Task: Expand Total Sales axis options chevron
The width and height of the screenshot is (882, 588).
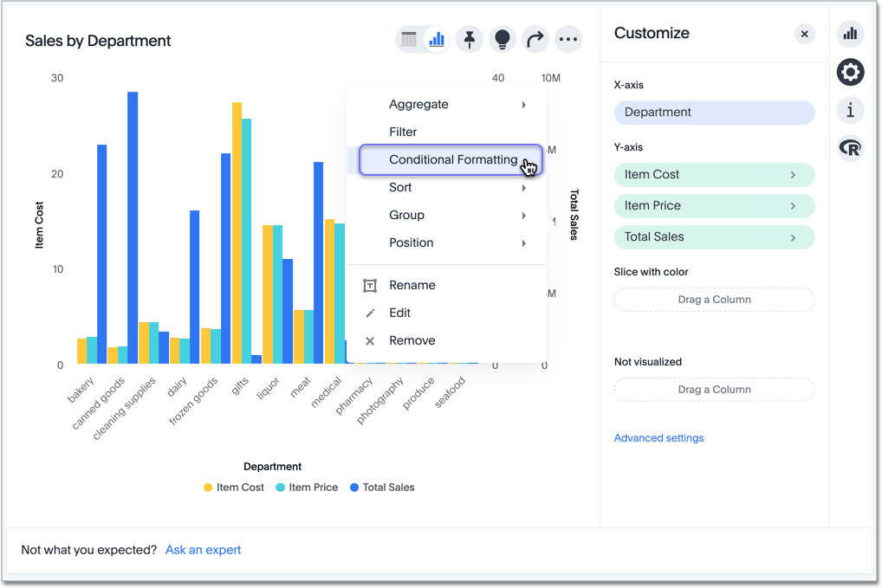Action: pyautogui.click(x=793, y=237)
